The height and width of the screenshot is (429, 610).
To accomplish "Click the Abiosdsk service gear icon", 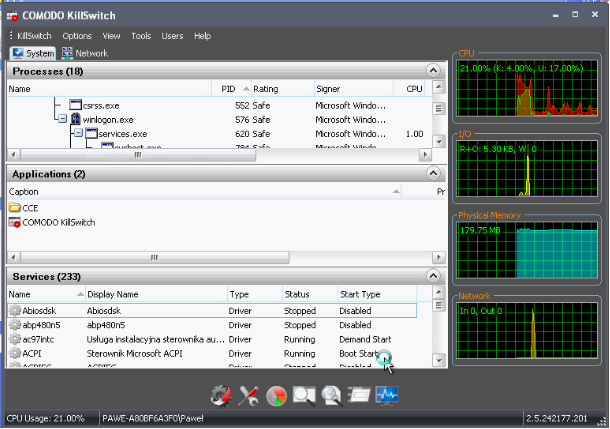I will tap(15, 310).
